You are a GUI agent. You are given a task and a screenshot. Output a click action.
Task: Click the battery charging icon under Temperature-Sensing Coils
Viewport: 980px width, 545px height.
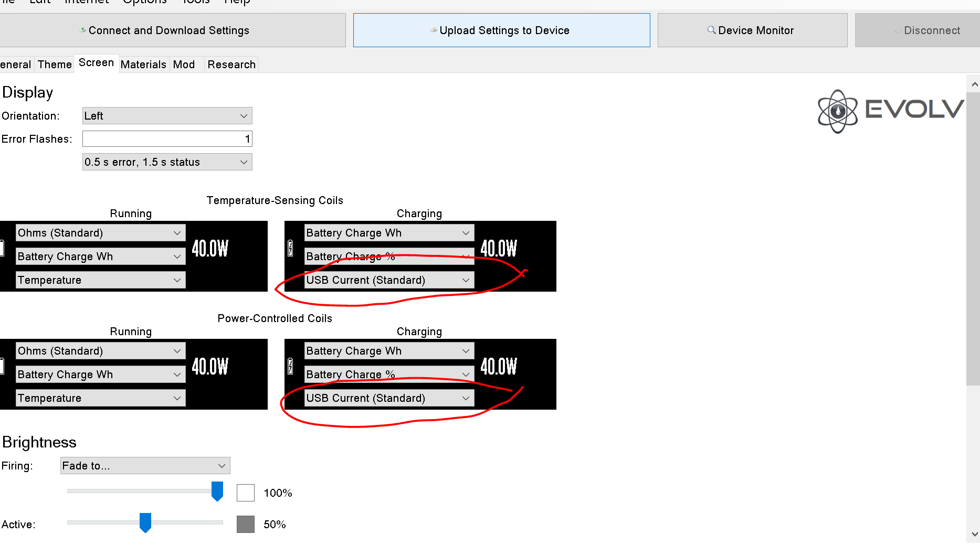290,248
